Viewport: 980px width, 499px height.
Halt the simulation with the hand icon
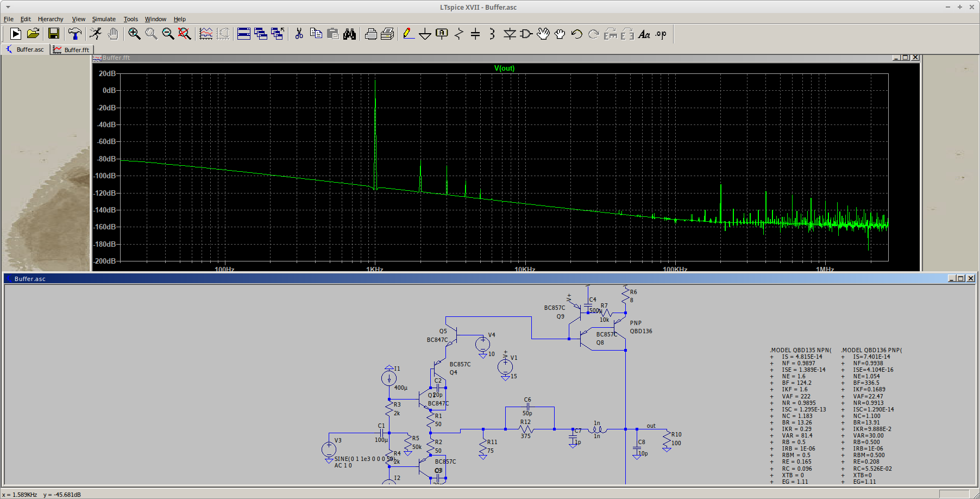[113, 34]
